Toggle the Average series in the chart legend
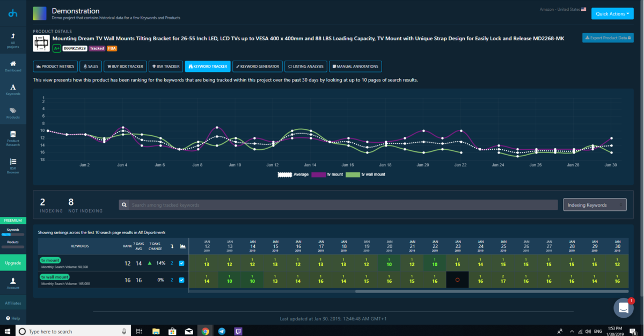Screen dimensions: 644x336 coord(293,174)
